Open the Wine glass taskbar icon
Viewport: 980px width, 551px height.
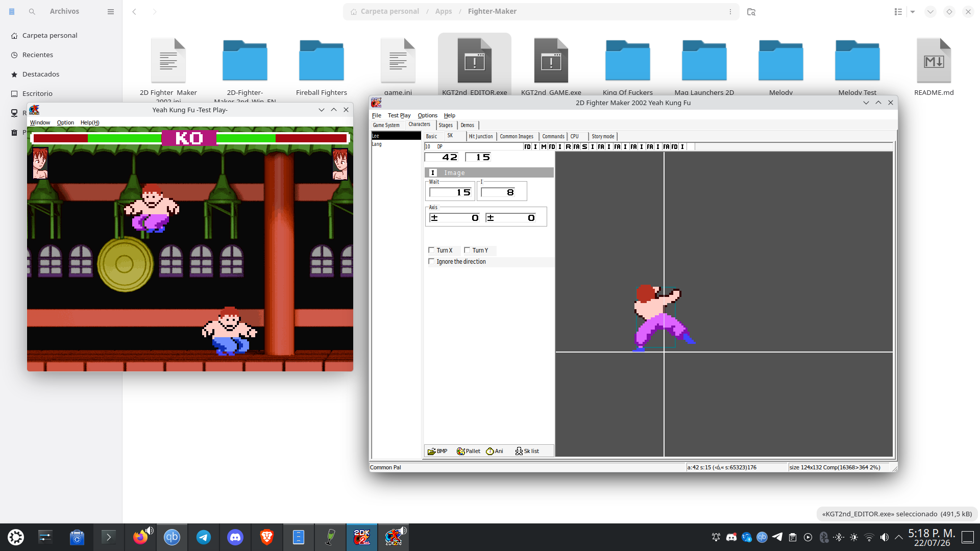coord(330,537)
